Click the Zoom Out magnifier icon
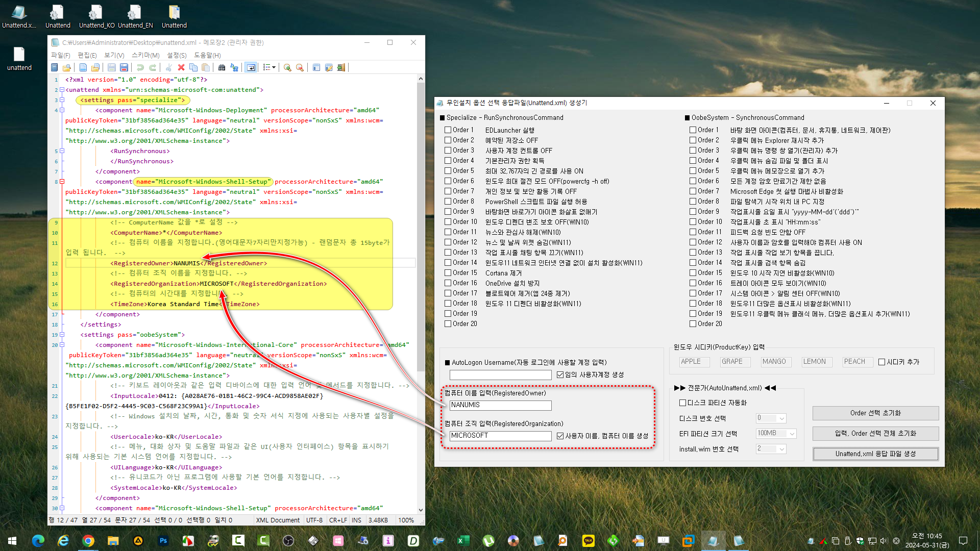 pos(300,67)
